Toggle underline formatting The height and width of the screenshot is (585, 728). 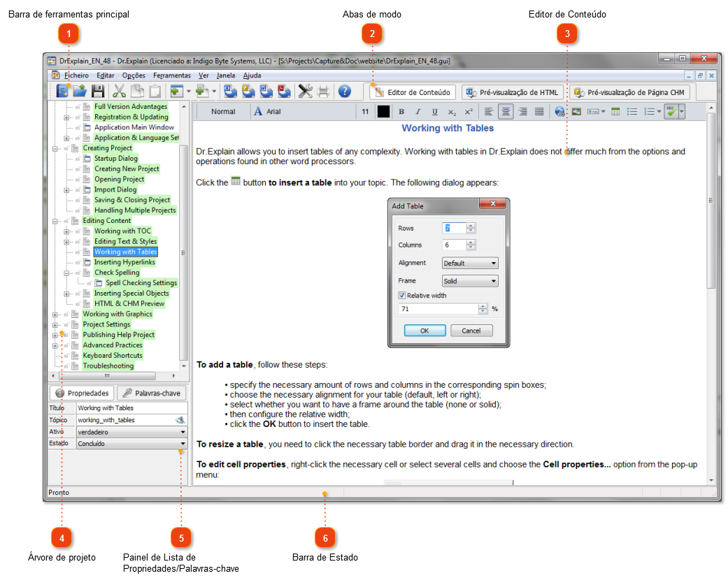click(434, 112)
